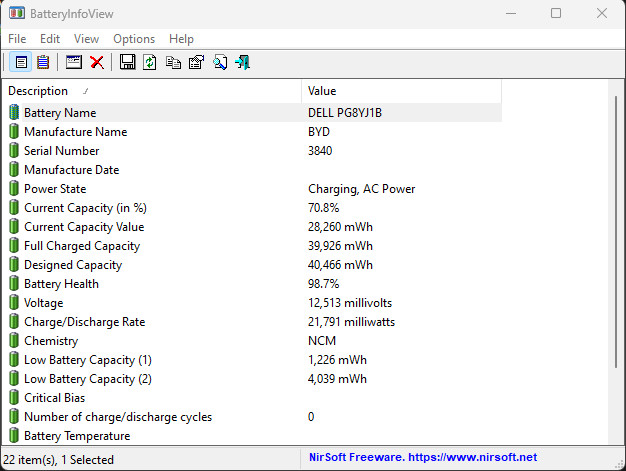The height and width of the screenshot is (471, 626).
Task: Click the value '70.8%'
Action: click(323, 208)
